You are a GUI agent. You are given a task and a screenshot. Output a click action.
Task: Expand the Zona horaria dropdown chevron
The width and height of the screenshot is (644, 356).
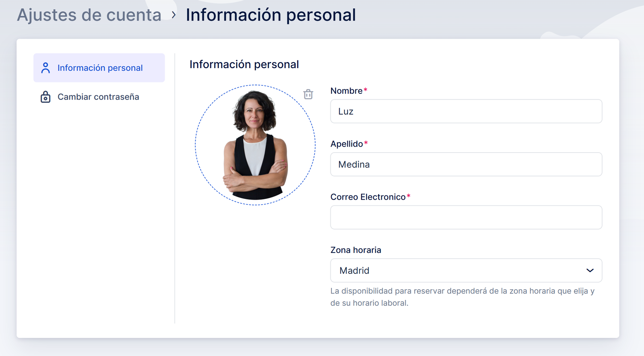[x=590, y=271]
